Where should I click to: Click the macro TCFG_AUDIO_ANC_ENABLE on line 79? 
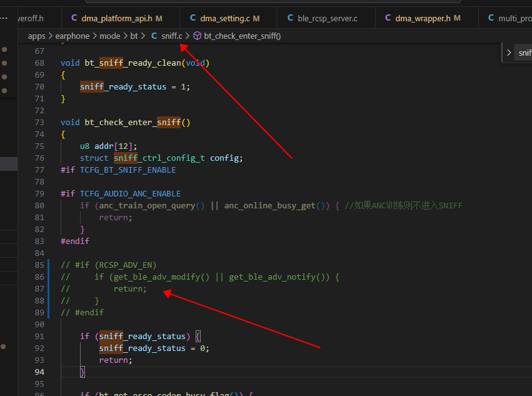pos(130,193)
